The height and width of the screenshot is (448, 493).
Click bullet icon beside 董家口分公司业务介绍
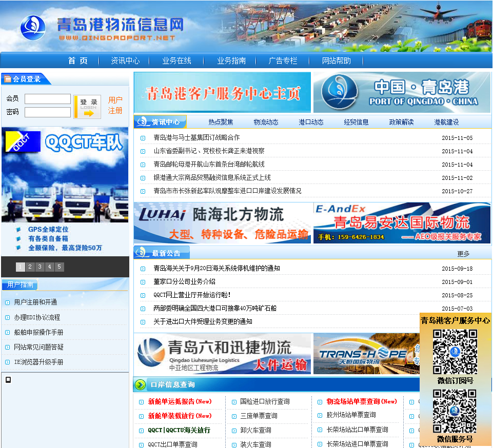click(x=143, y=282)
